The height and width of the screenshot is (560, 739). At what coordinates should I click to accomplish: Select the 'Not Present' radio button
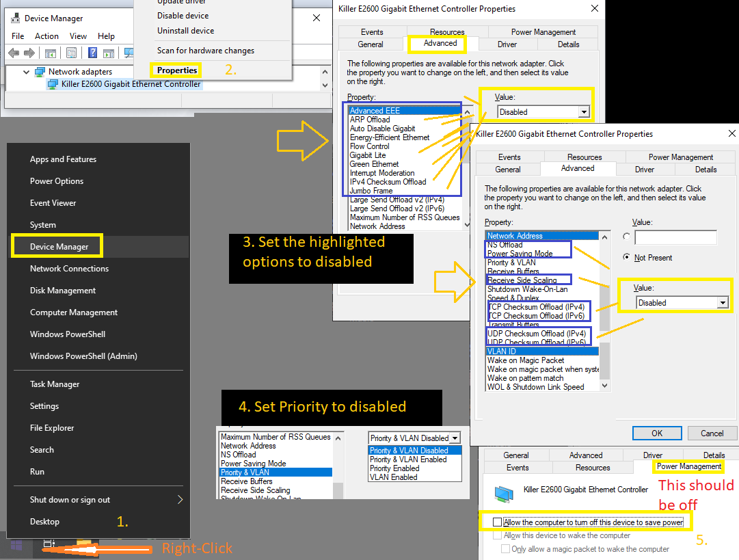(x=627, y=258)
